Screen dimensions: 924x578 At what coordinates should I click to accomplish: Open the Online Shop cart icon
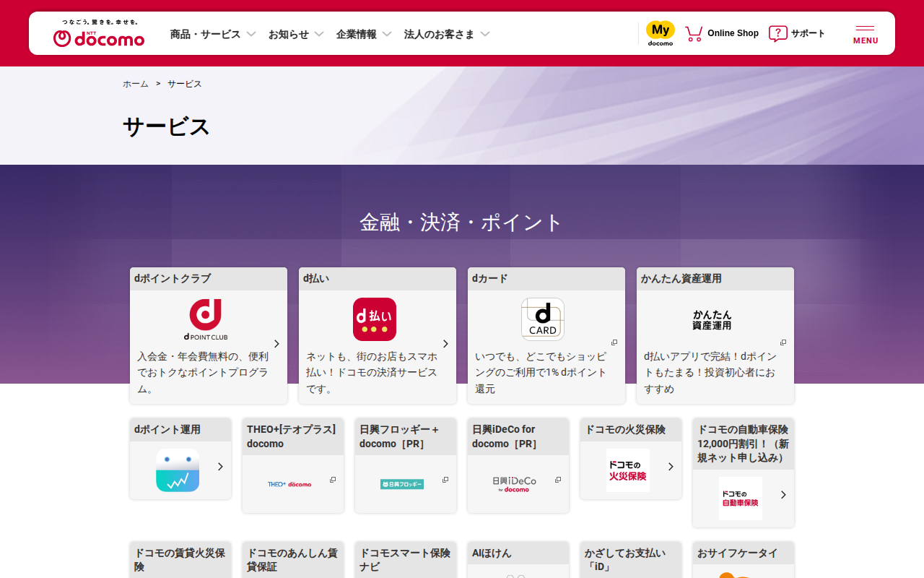(694, 33)
